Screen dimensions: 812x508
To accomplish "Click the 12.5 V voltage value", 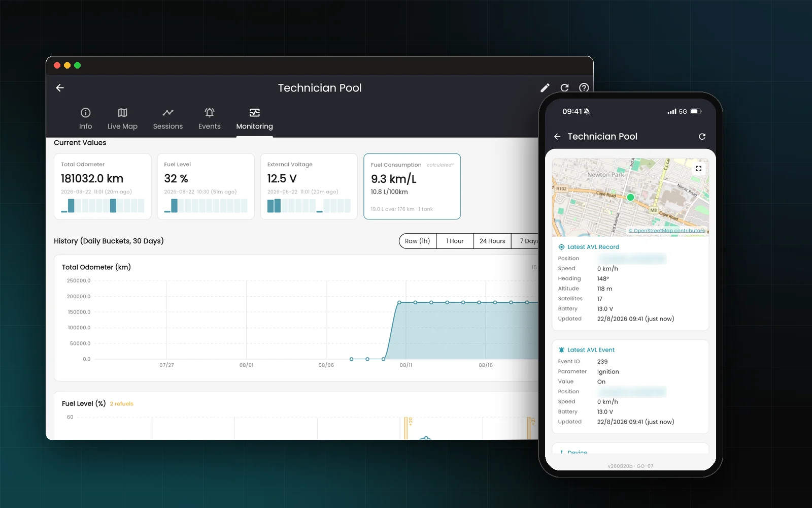I will pyautogui.click(x=282, y=179).
